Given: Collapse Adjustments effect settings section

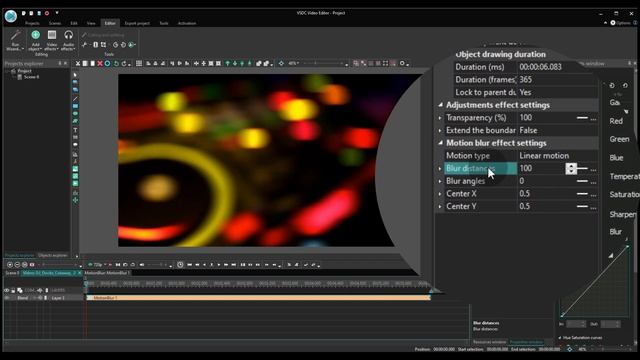Looking at the screenshot, I should (x=440, y=105).
